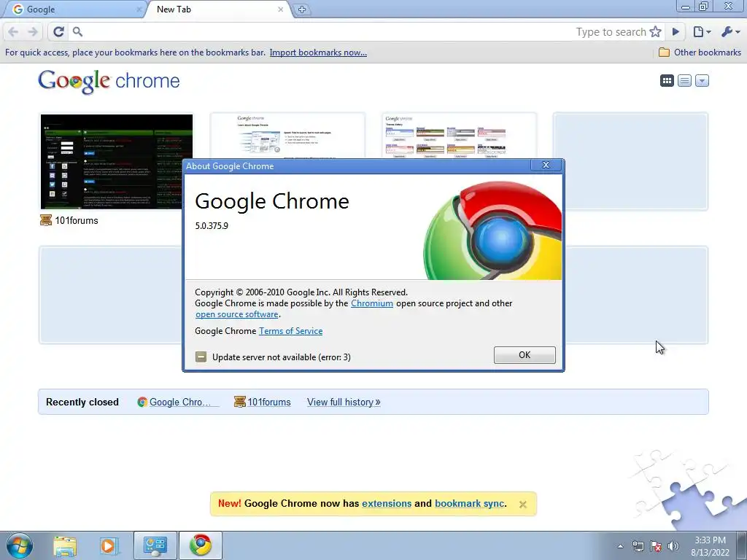Open the page menu icon
Viewport: 747px width, 560px height.
pos(702,32)
